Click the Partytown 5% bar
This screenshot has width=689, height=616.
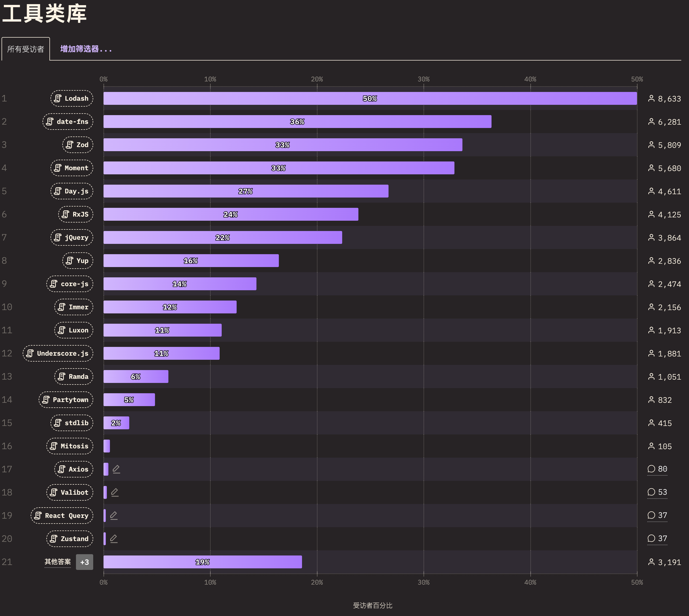tap(129, 400)
